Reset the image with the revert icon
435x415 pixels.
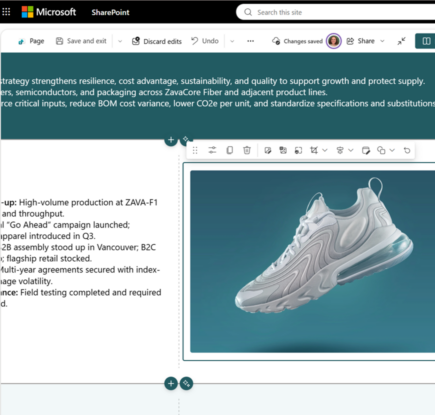click(x=407, y=151)
